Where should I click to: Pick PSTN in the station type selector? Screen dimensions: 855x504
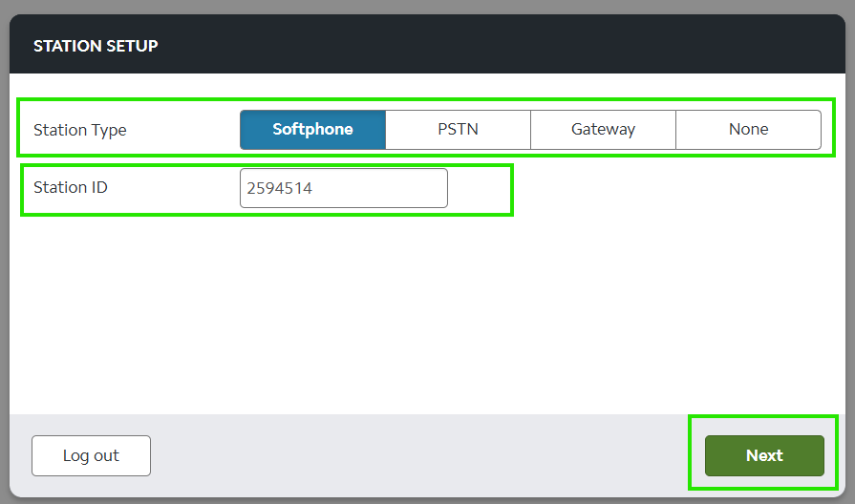click(458, 130)
